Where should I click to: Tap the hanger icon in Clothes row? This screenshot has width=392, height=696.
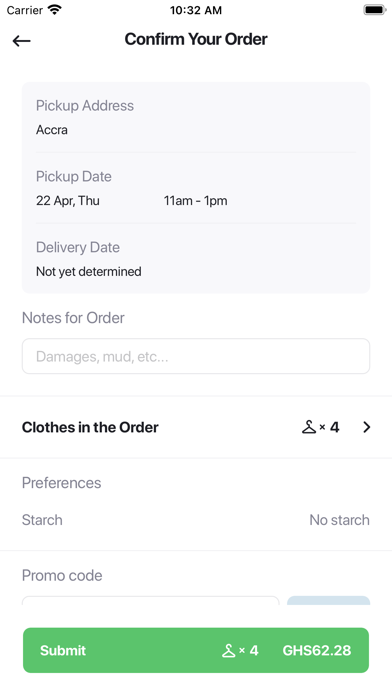click(x=309, y=427)
